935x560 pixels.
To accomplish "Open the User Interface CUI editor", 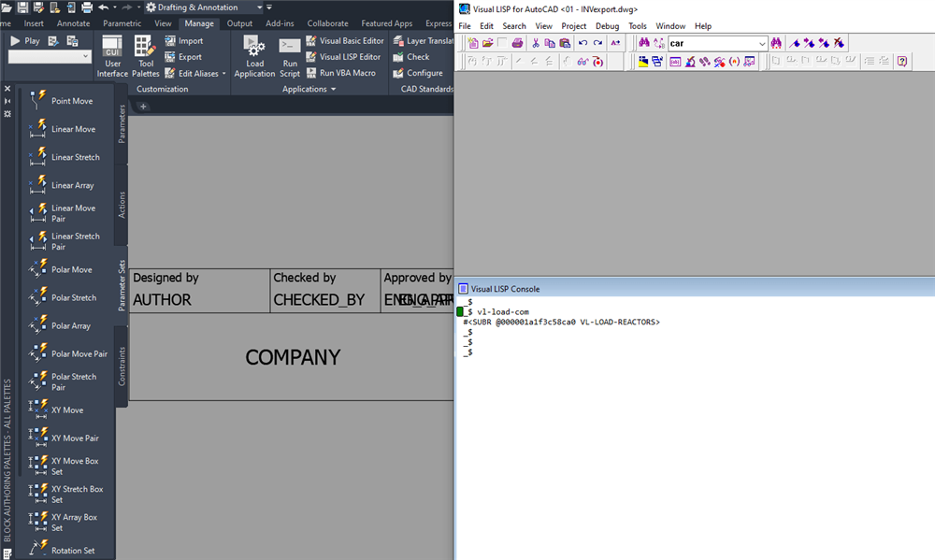I will tap(112, 56).
